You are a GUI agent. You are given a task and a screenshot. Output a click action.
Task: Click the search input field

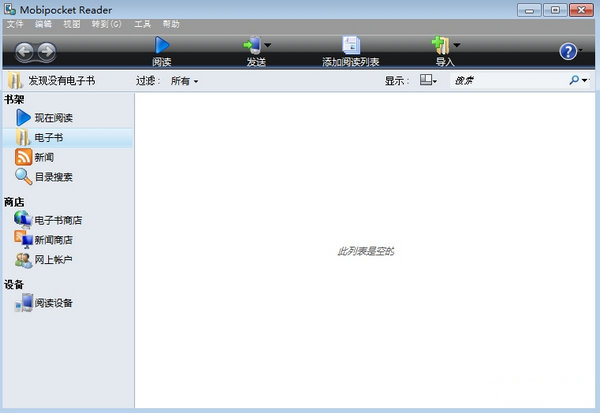(509, 80)
